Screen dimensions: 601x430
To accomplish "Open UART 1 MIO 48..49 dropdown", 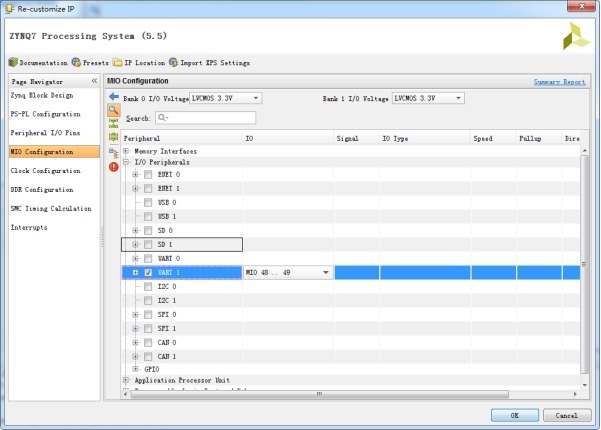I will (288, 272).
